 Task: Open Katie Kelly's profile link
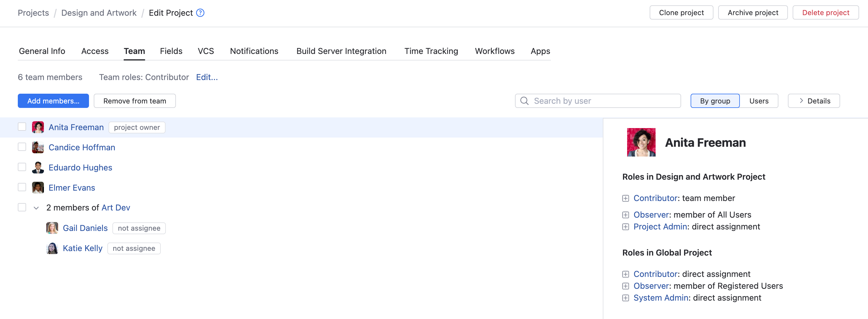[x=82, y=249]
